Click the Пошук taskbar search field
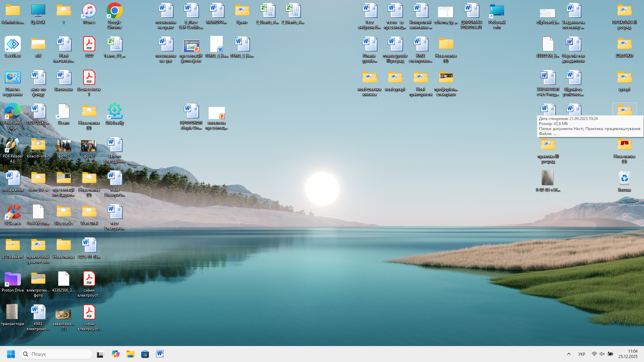 [56, 354]
